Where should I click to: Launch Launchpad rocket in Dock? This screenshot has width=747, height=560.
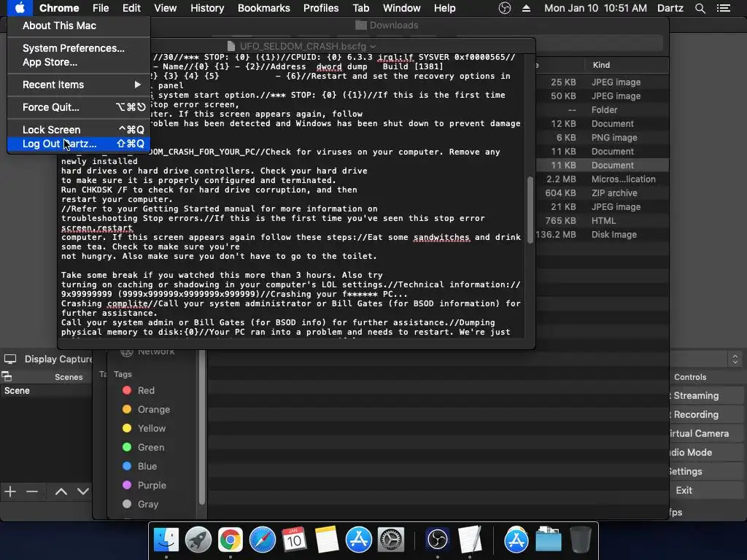[198, 540]
